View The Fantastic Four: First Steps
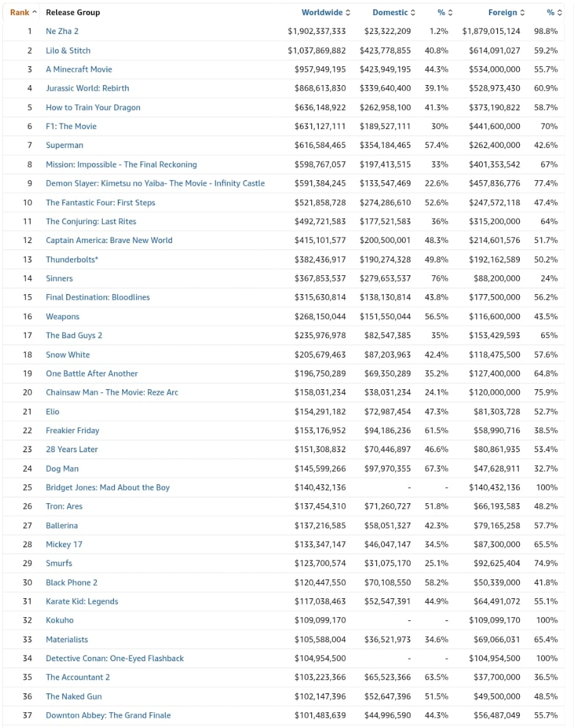This screenshot has height=728, width=574. (x=100, y=202)
